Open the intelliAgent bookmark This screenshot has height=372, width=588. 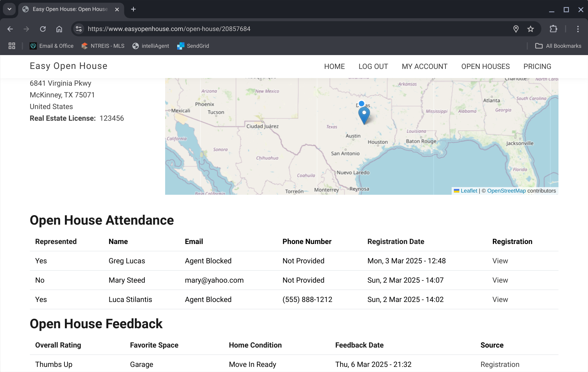[x=151, y=46]
